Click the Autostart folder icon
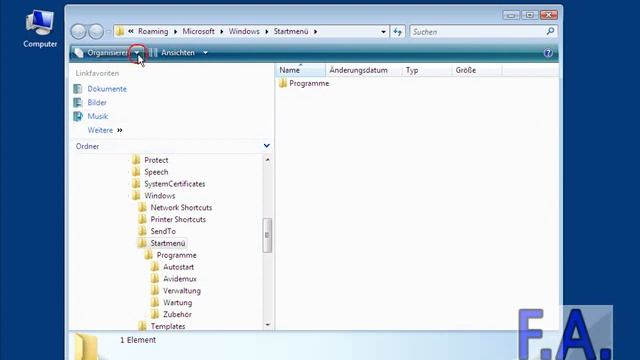640x360 pixels. [x=155, y=267]
